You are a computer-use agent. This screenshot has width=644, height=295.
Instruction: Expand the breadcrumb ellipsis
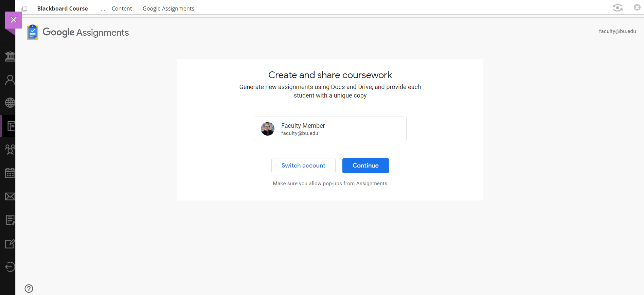pos(103,9)
